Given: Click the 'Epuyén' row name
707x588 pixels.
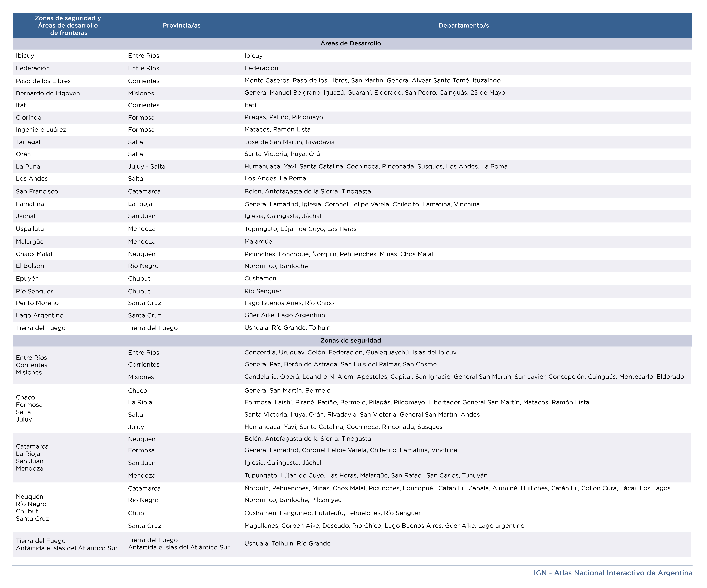Looking at the screenshot, I should point(27,279).
